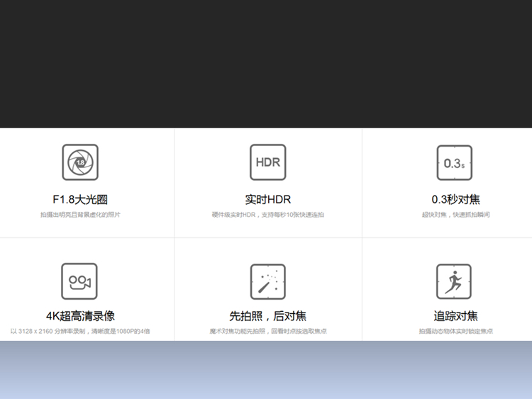Click the 实时HDR title text
This screenshot has height=399, width=532.
pyautogui.click(x=267, y=200)
